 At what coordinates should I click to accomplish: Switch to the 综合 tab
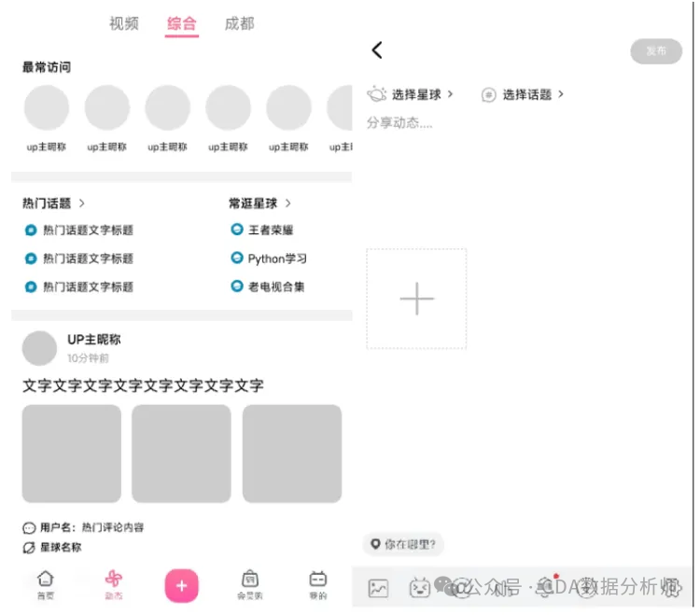pos(181,23)
